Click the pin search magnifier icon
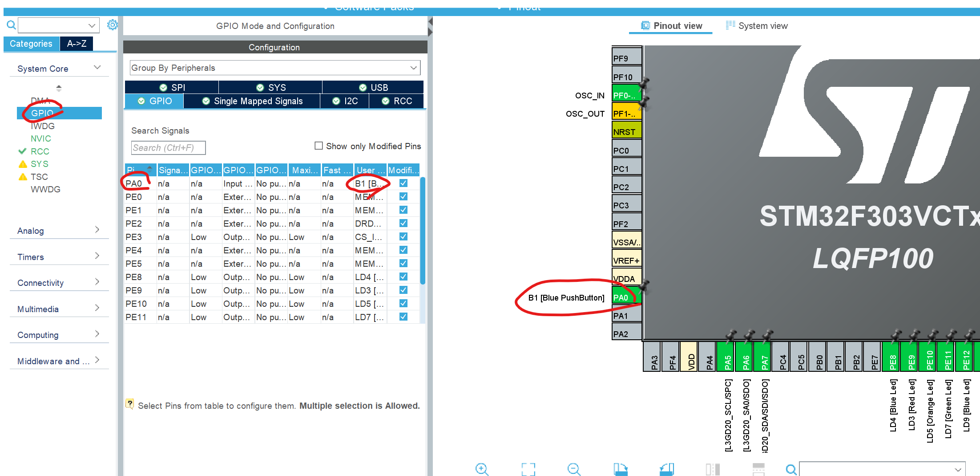 [791, 469]
